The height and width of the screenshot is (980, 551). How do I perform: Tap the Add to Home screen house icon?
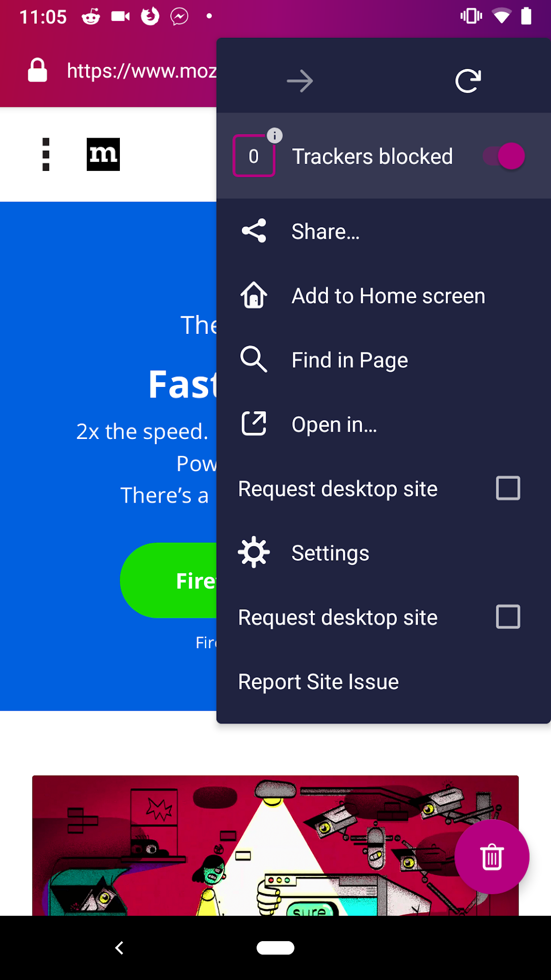(253, 295)
